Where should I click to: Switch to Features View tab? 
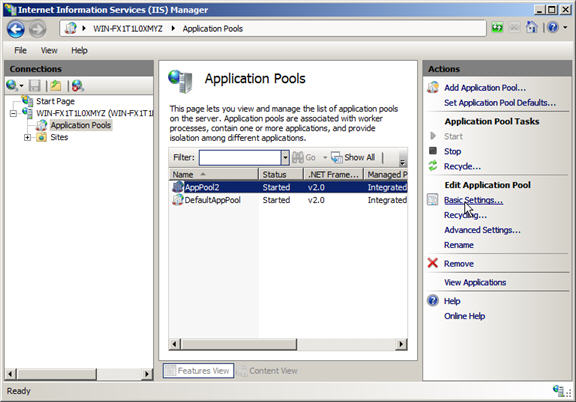pyautogui.click(x=198, y=371)
